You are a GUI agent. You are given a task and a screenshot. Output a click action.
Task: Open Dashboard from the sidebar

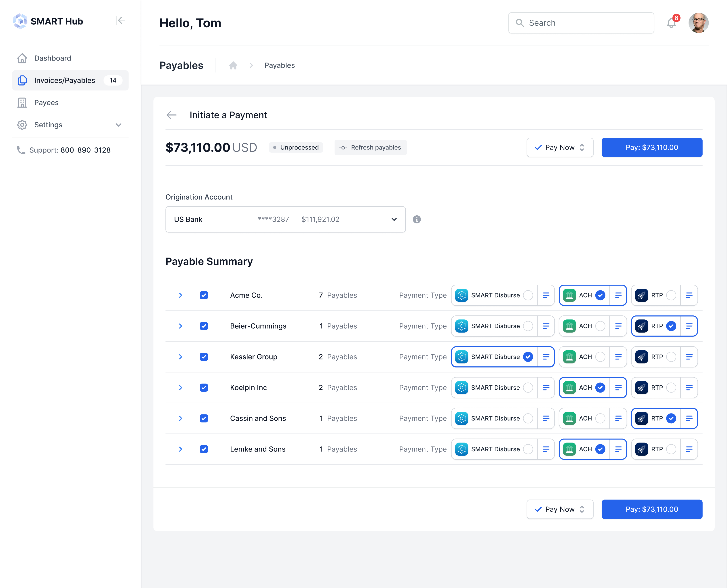[x=53, y=58]
